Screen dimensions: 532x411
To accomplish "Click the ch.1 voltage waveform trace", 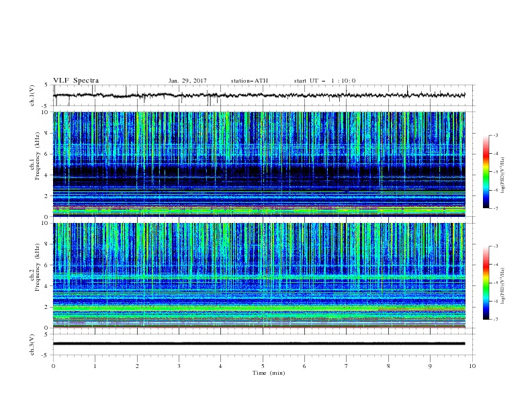I will [259, 95].
